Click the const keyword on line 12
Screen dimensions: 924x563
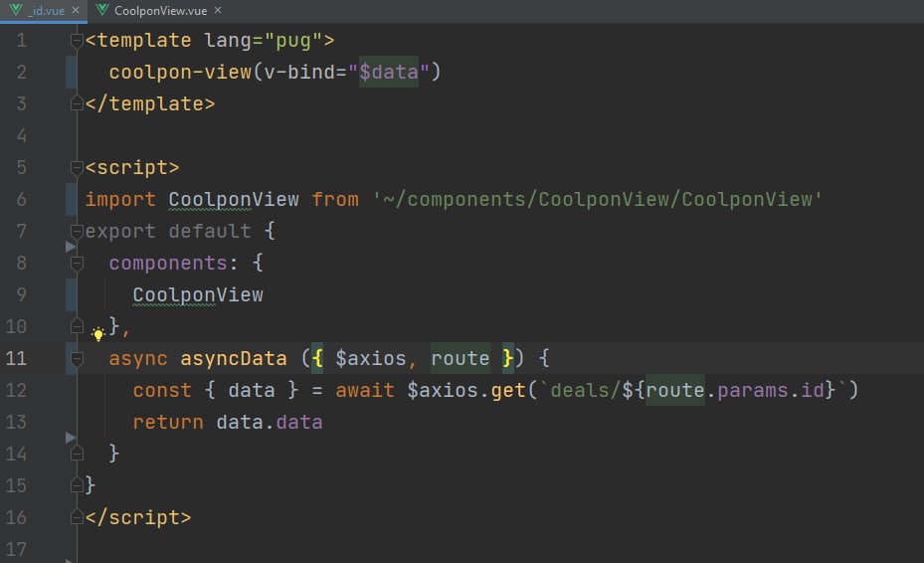tap(162, 390)
